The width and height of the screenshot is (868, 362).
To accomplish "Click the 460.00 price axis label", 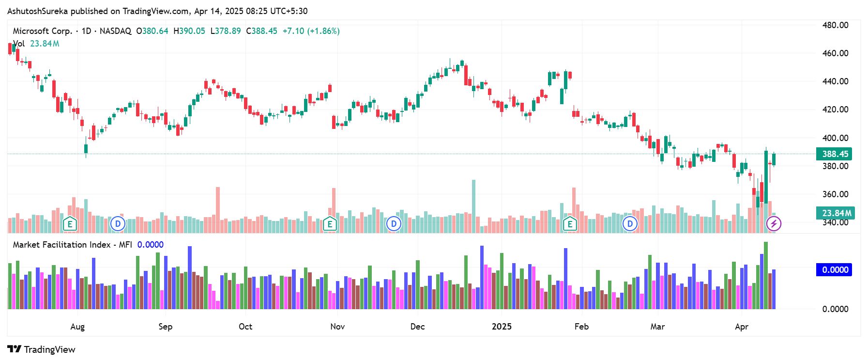I will [836, 53].
